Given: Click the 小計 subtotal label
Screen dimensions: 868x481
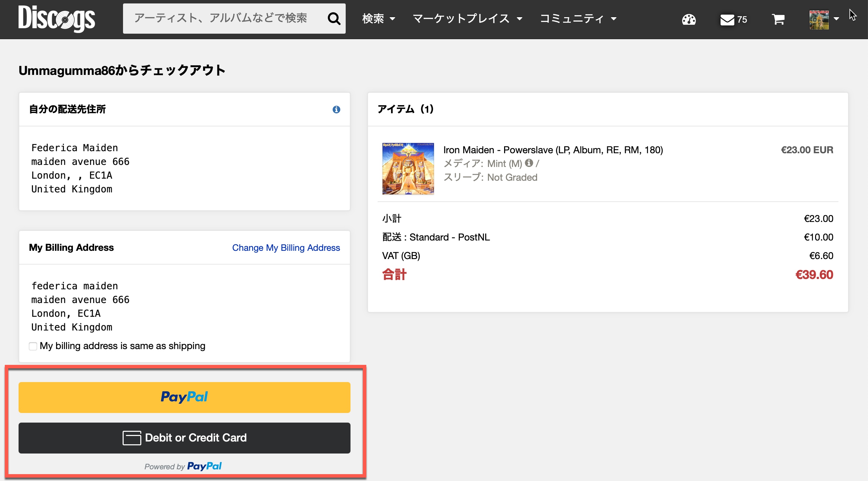Looking at the screenshot, I should [x=392, y=219].
